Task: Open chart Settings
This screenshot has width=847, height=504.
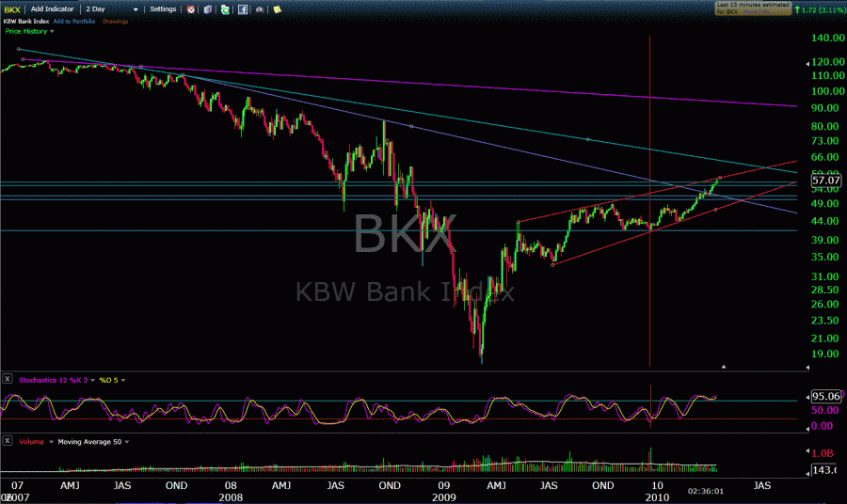Action: (163, 9)
